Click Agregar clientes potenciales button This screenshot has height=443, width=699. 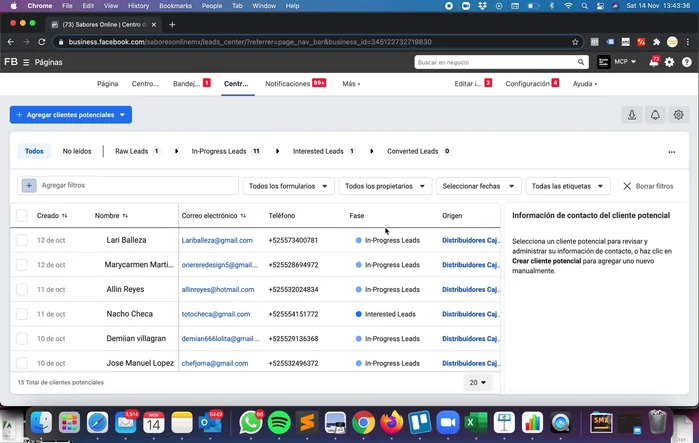(x=70, y=115)
